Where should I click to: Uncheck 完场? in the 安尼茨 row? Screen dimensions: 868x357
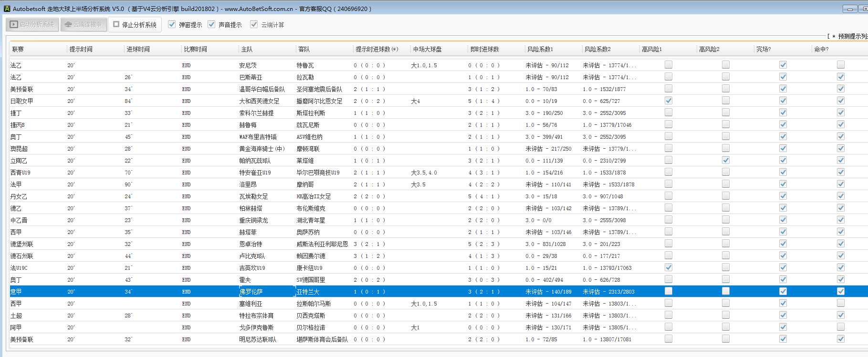(783, 65)
